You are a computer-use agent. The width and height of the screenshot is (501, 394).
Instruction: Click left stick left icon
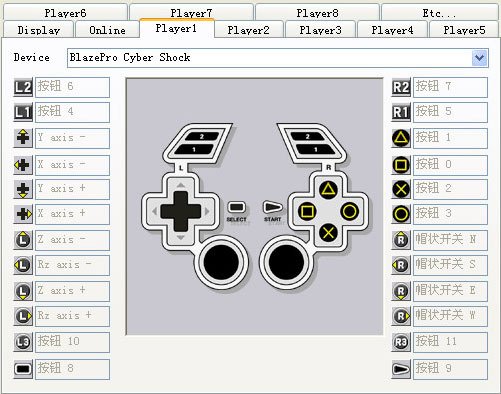(23, 265)
